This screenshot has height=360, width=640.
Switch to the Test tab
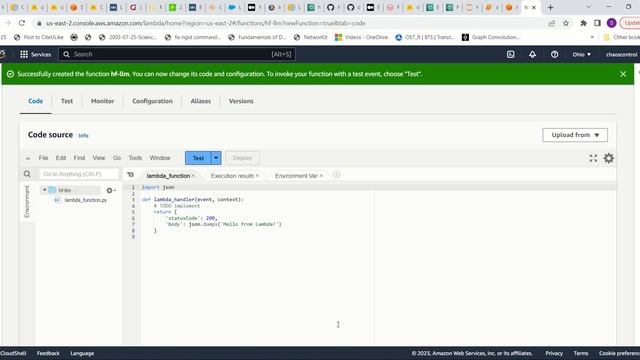pos(67,101)
